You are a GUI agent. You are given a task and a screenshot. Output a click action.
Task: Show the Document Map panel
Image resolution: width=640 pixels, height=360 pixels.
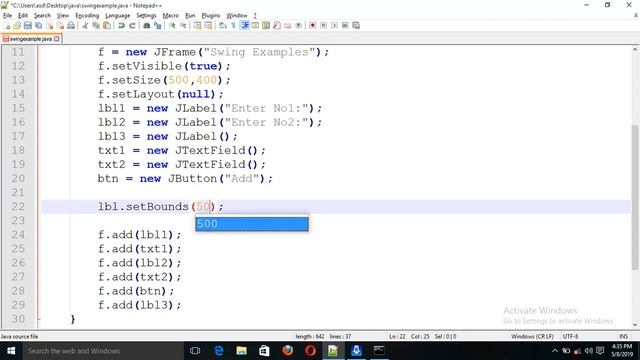(266, 25)
